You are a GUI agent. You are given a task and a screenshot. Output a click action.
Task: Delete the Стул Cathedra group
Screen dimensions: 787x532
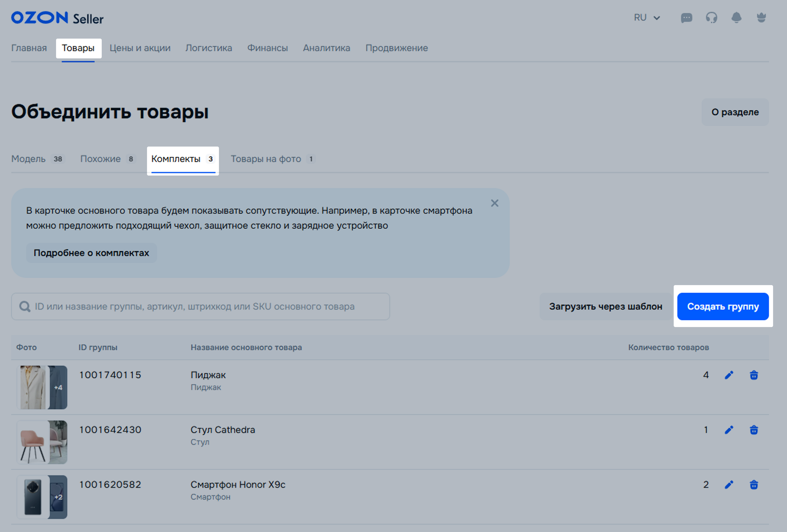click(754, 430)
